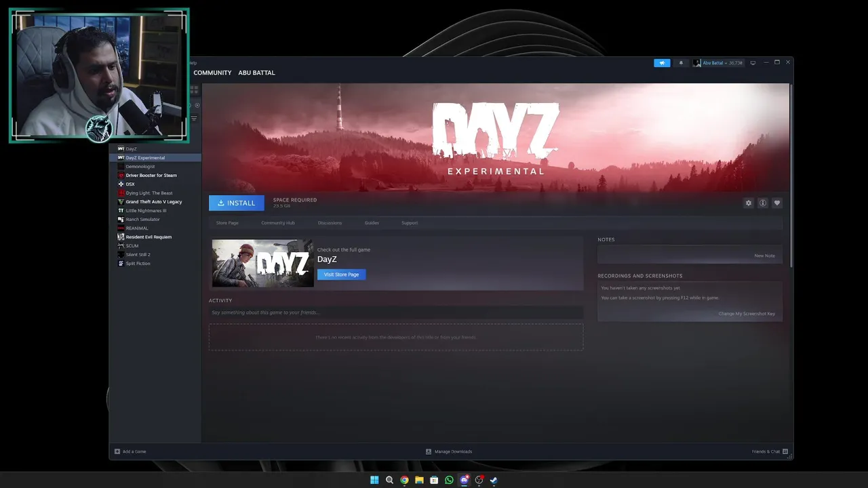Open game settings gear icon
Screen dimensions: 868x488
(749, 203)
